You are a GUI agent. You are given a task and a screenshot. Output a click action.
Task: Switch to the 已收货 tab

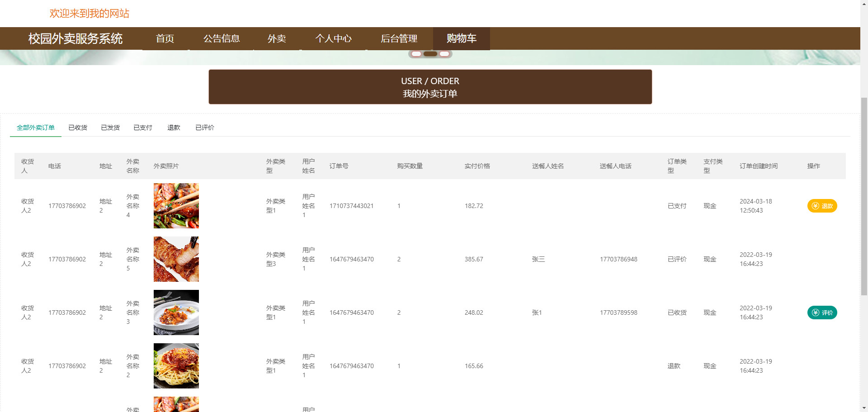(78, 128)
